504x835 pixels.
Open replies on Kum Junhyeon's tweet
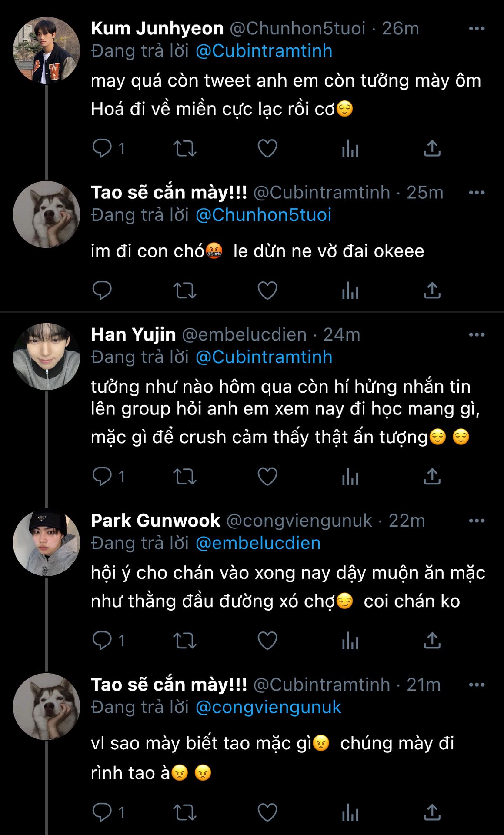102,148
